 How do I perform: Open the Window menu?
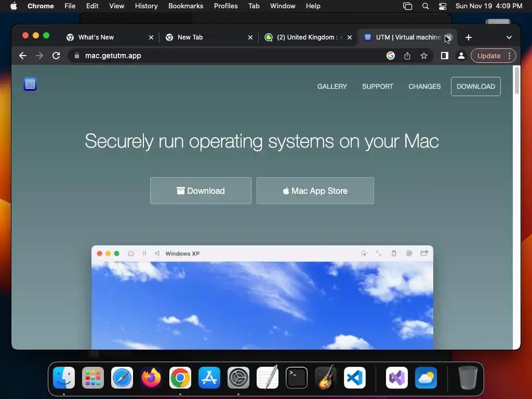tap(283, 6)
